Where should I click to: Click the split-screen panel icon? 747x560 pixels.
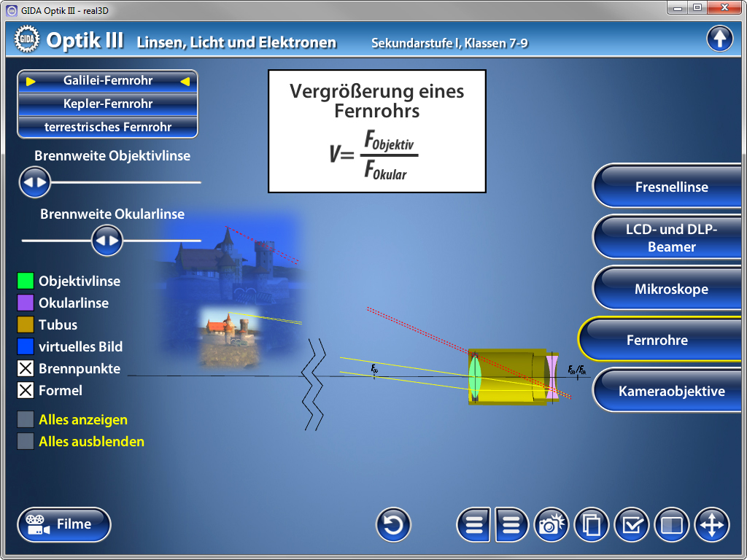point(672,525)
